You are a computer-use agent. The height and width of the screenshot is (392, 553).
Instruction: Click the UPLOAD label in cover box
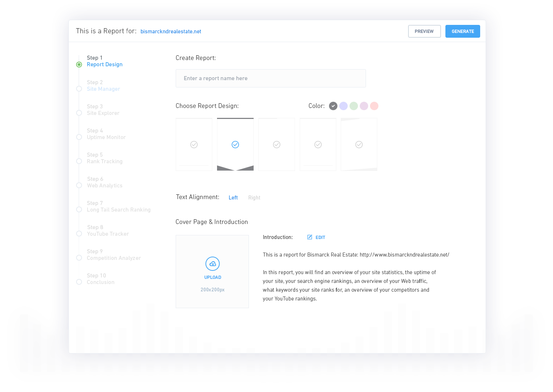(x=213, y=277)
